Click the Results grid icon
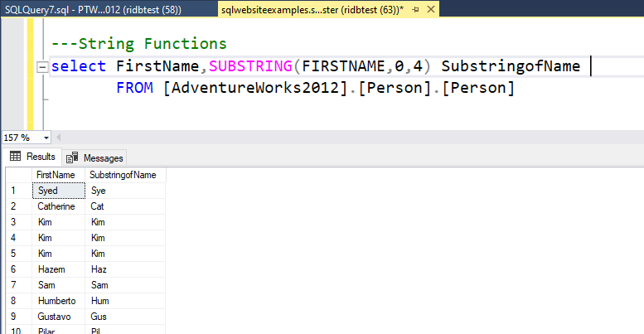Image resolution: width=644 pixels, height=334 pixels. 15,156
